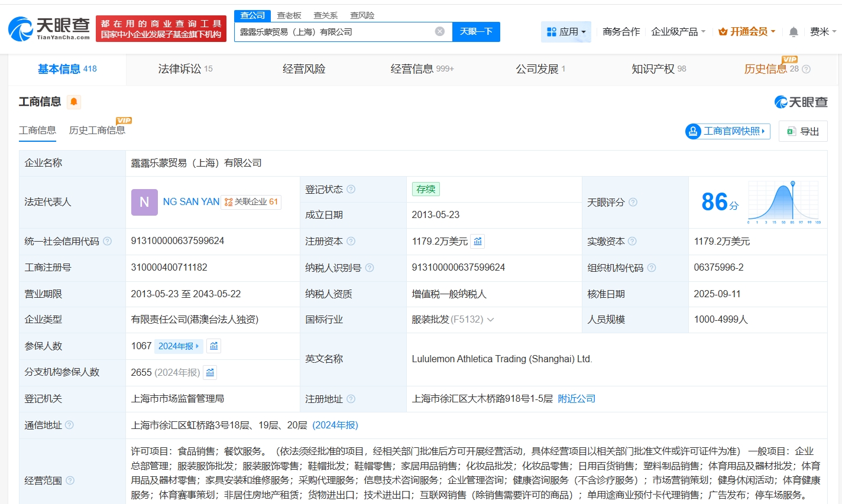Open the insured headcount chart icon
The height and width of the screenshot is (504, 842).
[x=214, y=346]
